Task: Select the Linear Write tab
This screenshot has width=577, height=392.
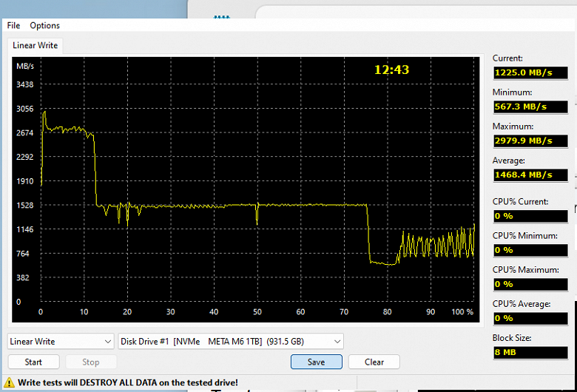Action: pos(35,45)
